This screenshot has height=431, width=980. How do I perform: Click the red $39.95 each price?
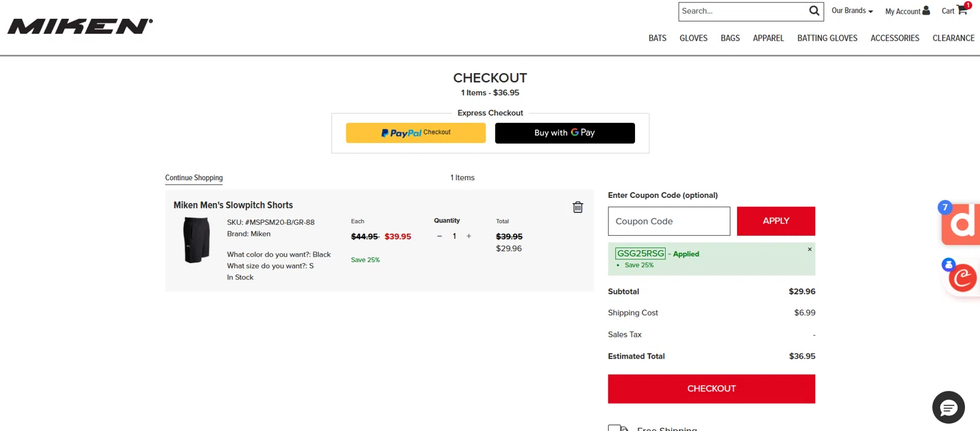coord(398,236)
